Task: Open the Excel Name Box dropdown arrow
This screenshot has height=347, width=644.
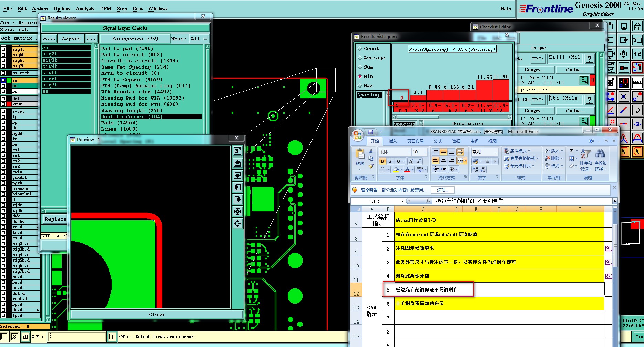Action: point(402,201)
